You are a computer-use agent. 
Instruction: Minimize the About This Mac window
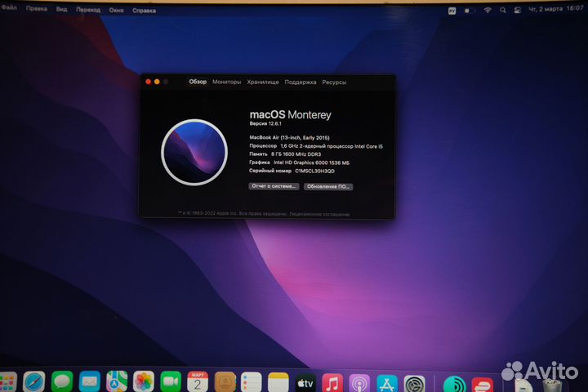point(157,82)
